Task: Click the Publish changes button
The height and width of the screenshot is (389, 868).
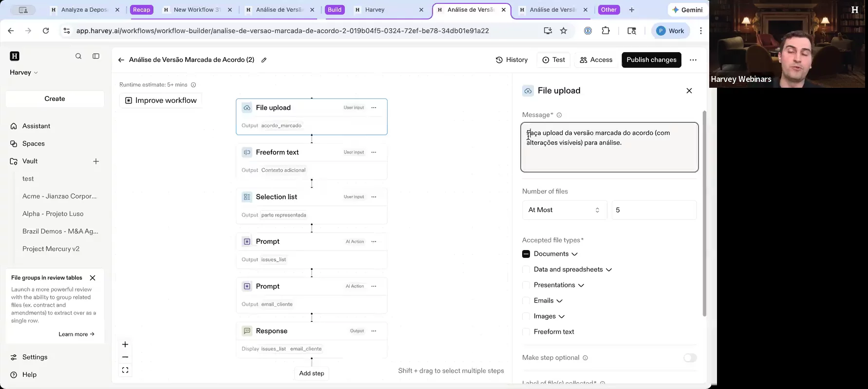Action: (651, 60)
